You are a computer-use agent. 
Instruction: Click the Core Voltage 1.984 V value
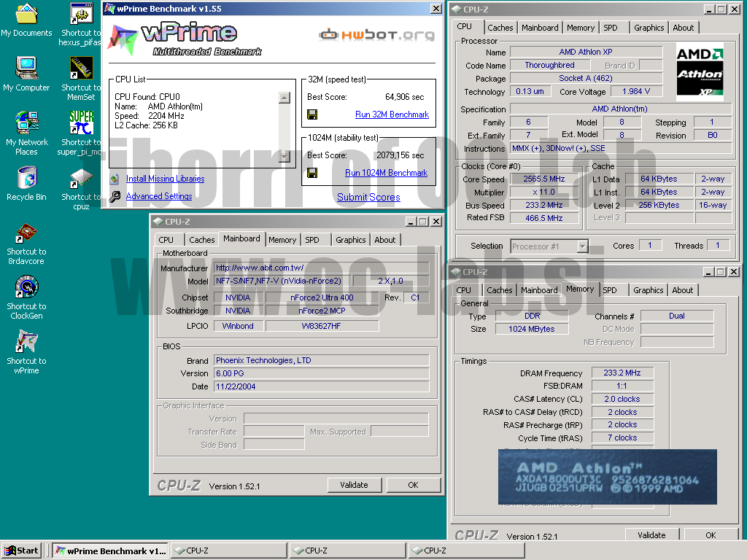(x=636, y=91)
